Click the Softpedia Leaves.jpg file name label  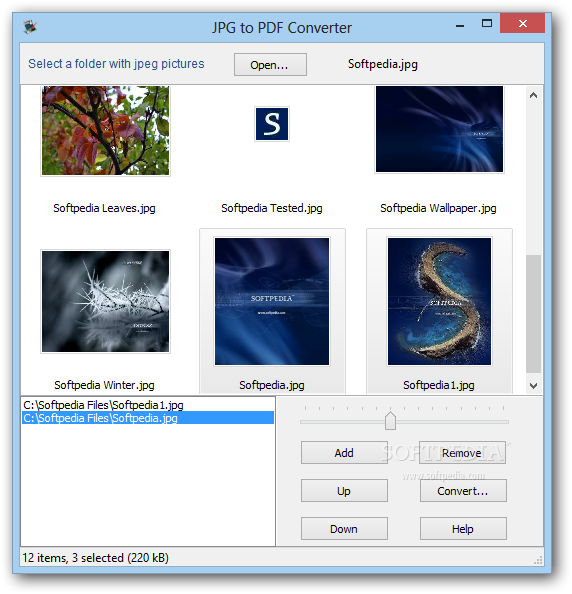point(104,208)
